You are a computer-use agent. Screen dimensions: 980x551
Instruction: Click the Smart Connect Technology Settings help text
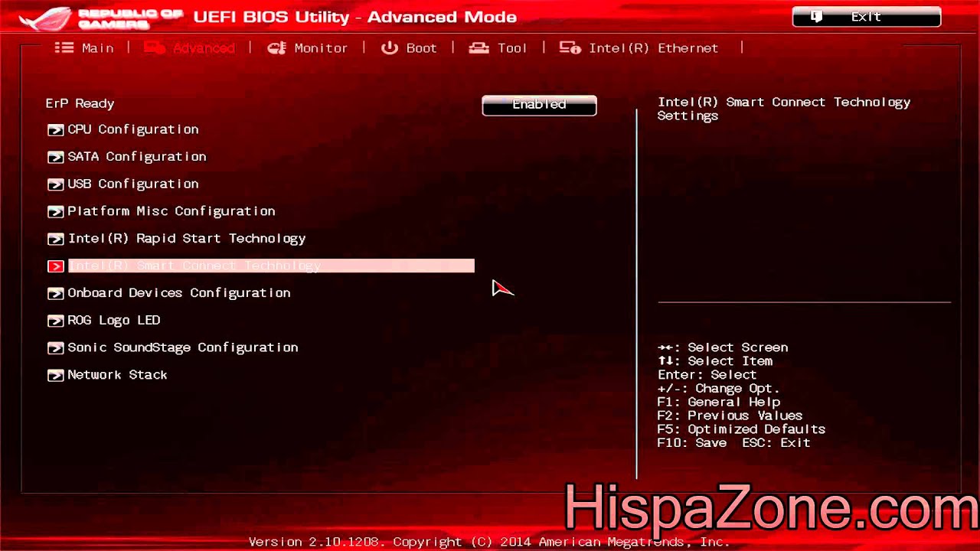(784, 109)
